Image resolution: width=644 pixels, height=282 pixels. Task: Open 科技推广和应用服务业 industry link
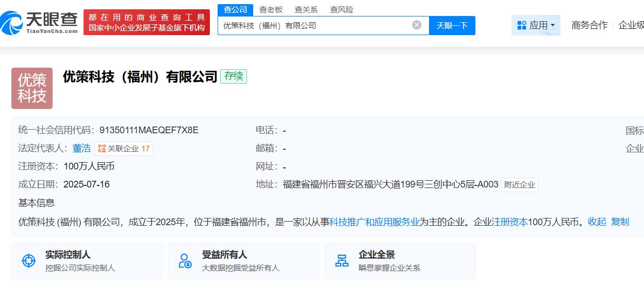[x=374, y=222]
